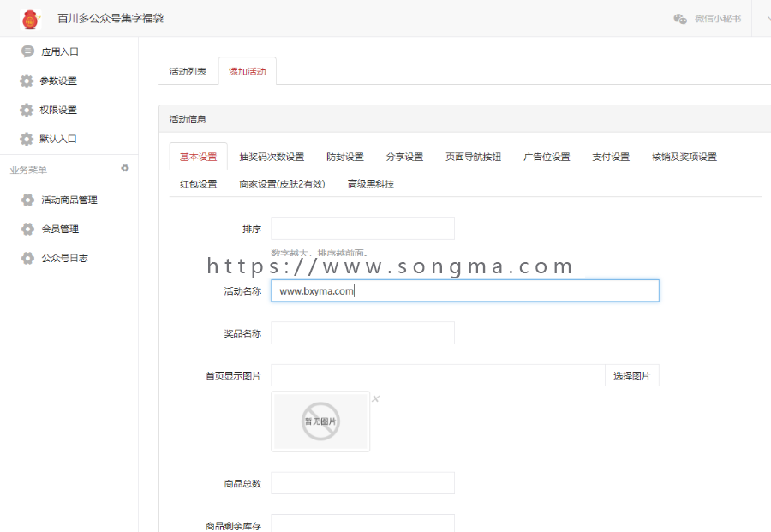Open the 支付设置 tab
The width and height of the screenshot is (771, 532).
tap(611, 157)
